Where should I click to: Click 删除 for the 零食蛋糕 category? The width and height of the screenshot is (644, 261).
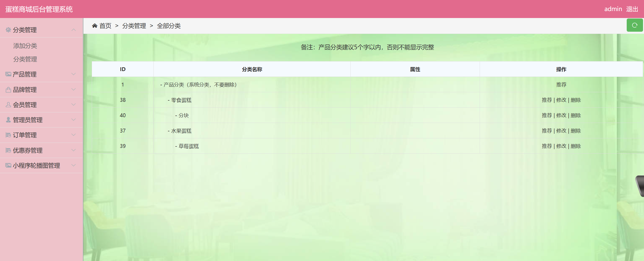(x=576, y=100)
